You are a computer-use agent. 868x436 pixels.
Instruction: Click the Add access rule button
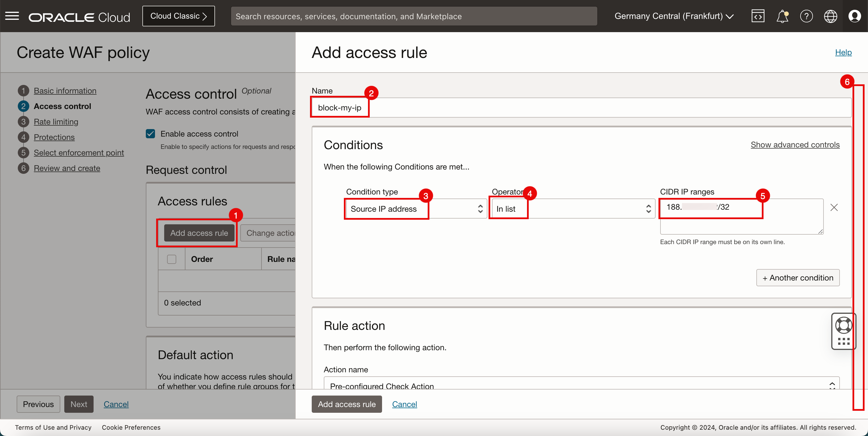(x=200, y=232)
